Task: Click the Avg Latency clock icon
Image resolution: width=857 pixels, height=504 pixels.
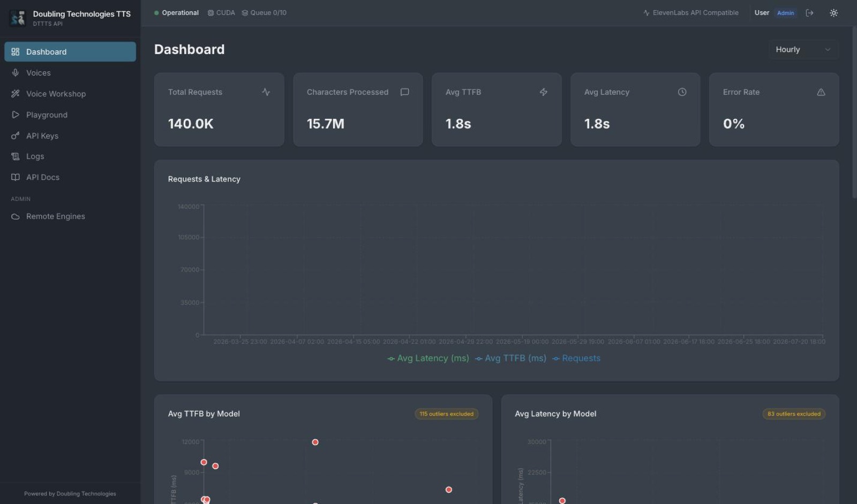Action: tap(682, 92)
